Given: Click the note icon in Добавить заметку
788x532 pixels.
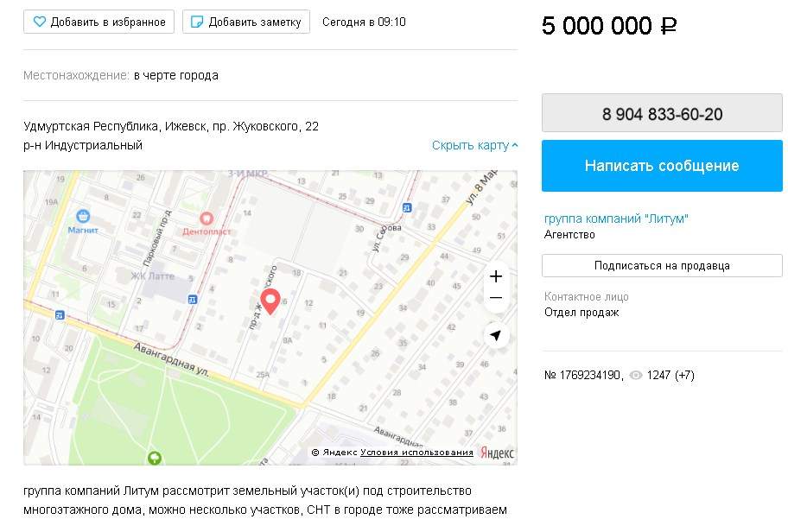Looking at the screenshot, I should pos(198,22).
